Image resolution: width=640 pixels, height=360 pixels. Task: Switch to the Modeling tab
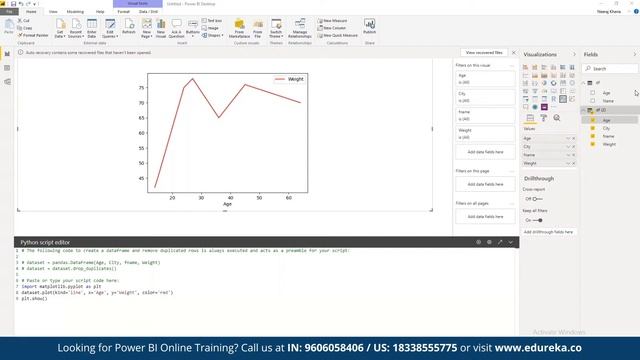tap(75, 11)
